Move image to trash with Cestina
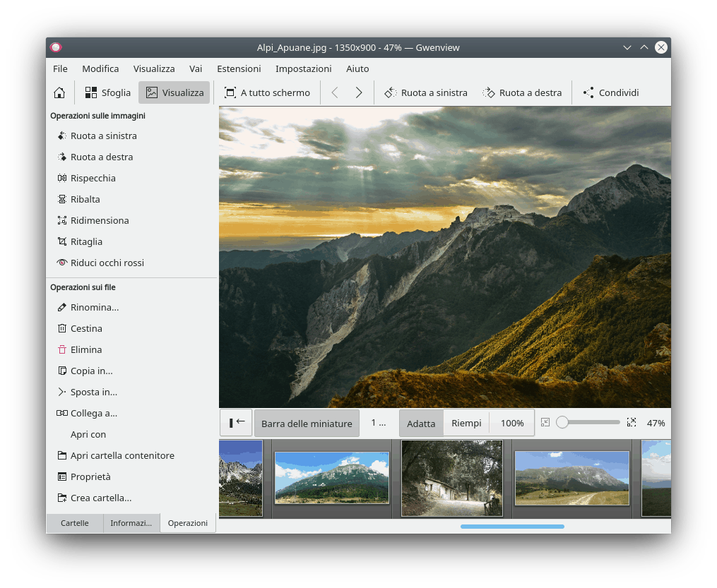The width and height of the screenshot is (717, 588). coord(86,328)
